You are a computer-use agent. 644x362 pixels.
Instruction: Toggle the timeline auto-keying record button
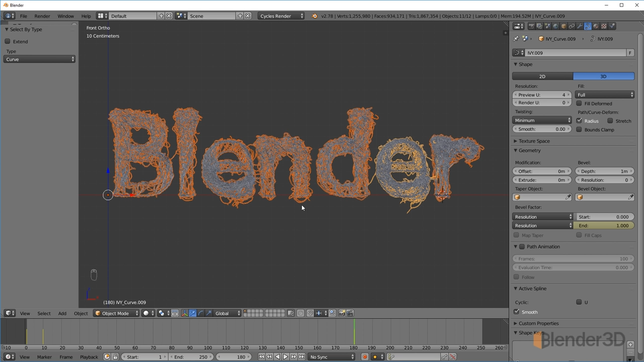[365, 357]
